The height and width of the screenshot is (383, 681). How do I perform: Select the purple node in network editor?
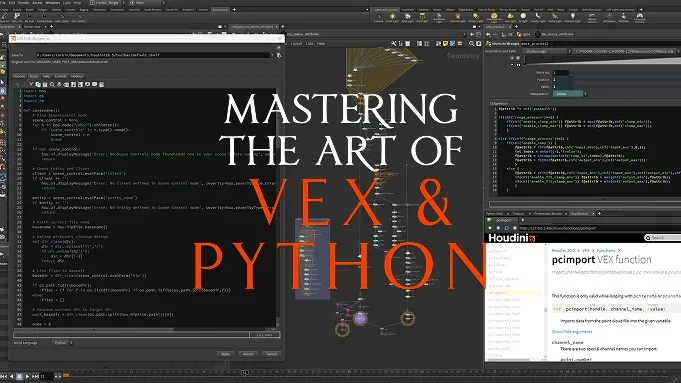[x=360, y=318]
